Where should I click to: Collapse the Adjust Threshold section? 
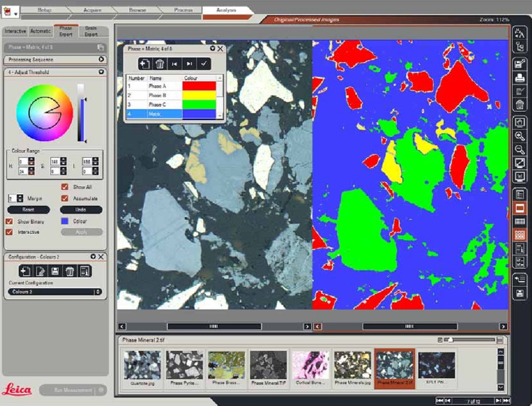click(x=101, y=72)
